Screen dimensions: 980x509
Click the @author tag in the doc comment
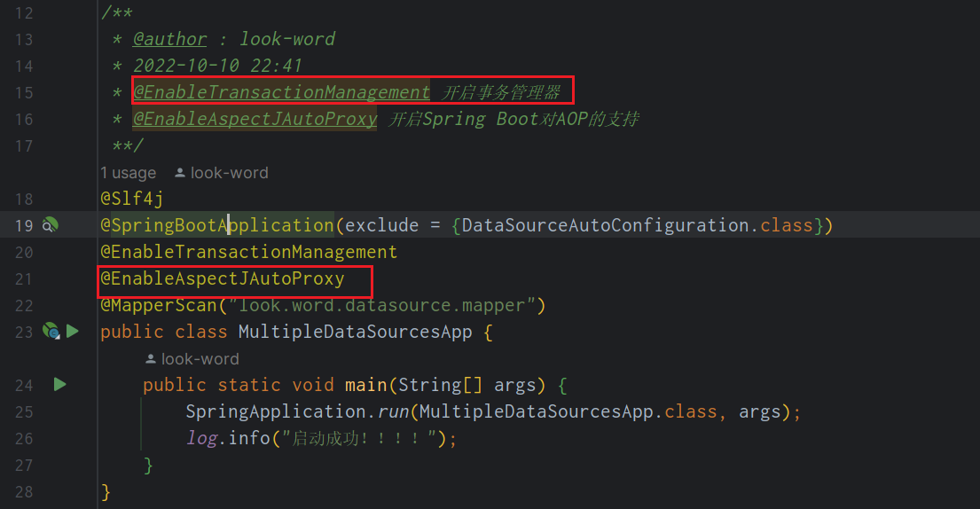tap(169, 39)
